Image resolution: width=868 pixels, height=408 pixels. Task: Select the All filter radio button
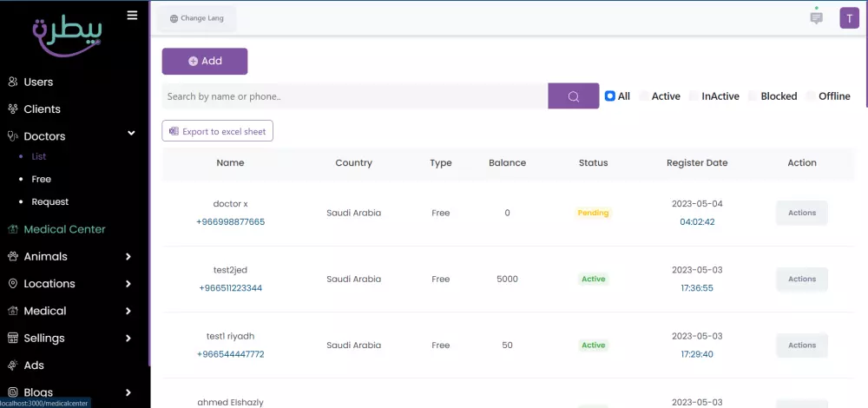pos(610,96)
